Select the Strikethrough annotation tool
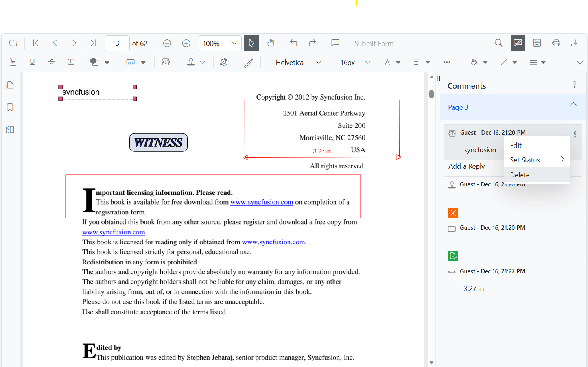The height and width of the screenshot is (367, 588). [x=52, y=62]
